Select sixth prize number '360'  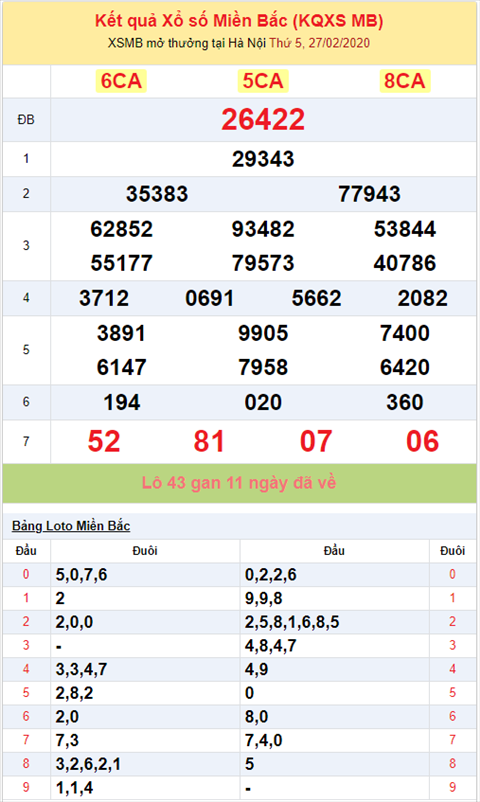[x=405, y=403]
